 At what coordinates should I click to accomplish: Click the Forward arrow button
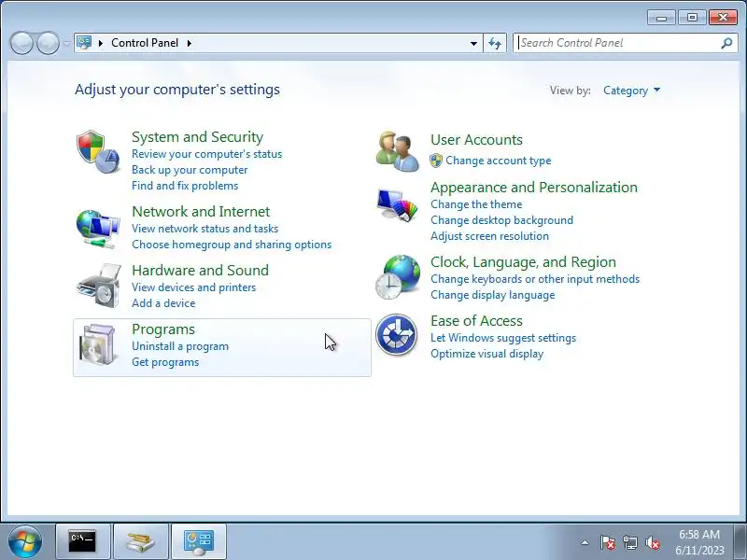pyautogui.click(x=48, y=43)
